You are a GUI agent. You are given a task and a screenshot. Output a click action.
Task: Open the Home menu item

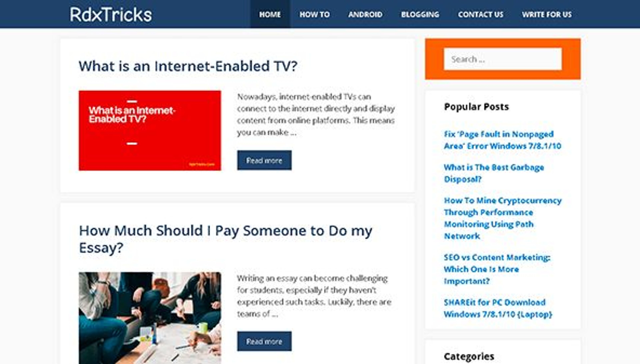(x=270, y=14)
